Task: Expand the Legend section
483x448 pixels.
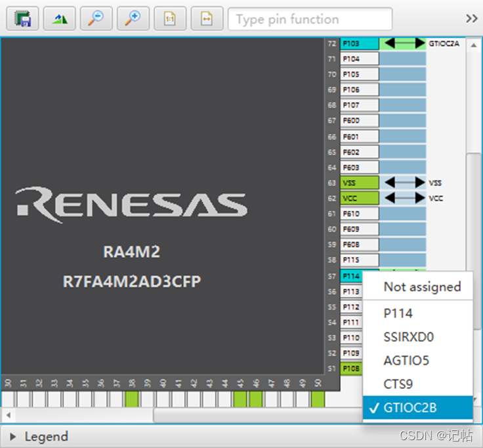Action: tap(13, 436)
